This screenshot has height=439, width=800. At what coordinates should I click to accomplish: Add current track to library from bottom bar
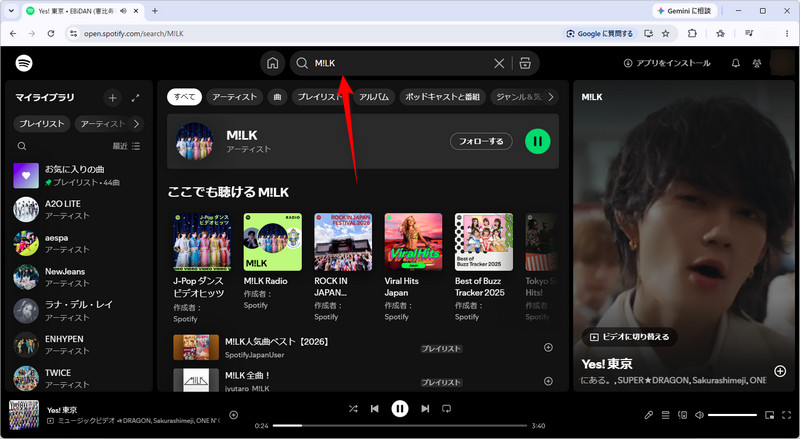[x=234, y=415]
